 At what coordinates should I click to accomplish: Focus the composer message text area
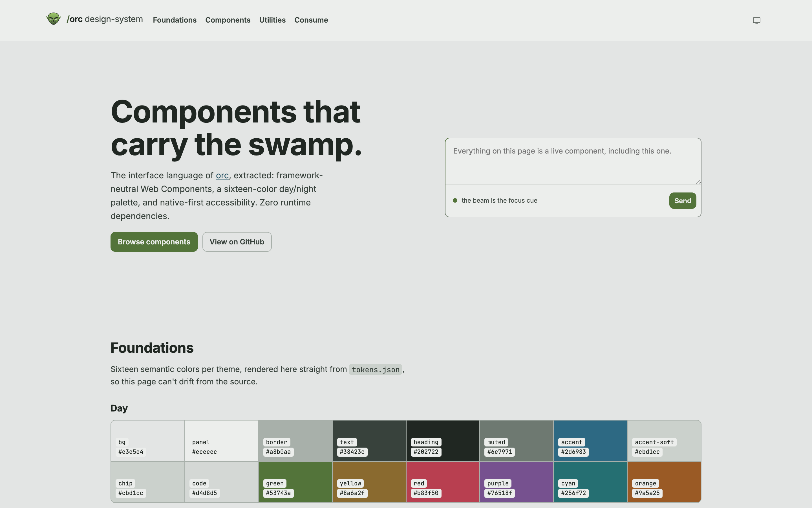573,162
